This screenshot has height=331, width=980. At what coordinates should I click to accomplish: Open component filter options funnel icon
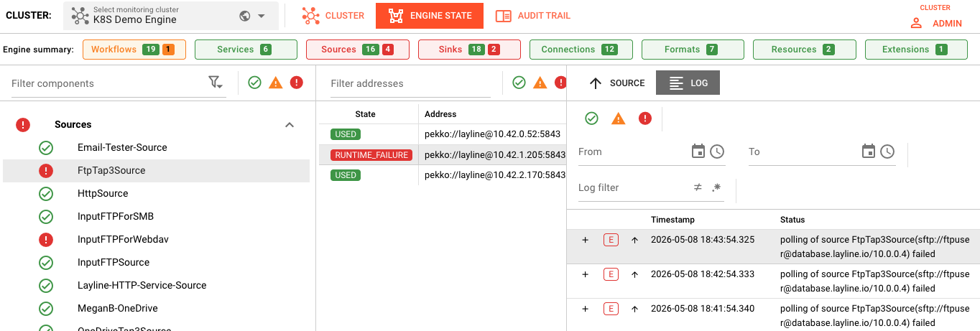coord(215,83)
